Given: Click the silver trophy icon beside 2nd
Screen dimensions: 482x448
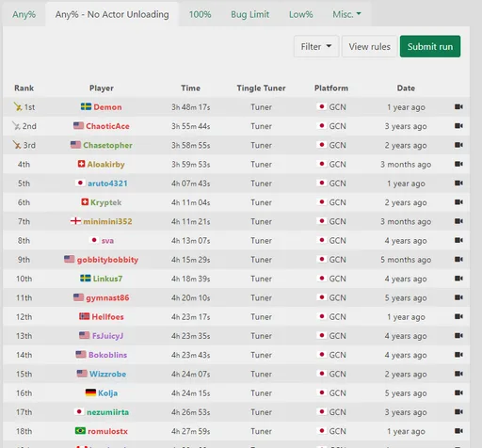Looking at the screenshot, I should 16,126.
